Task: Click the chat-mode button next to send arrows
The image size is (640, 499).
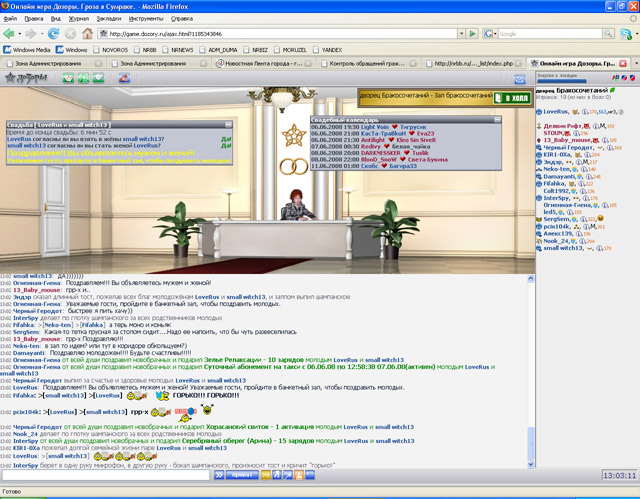Action: [242, 475]
